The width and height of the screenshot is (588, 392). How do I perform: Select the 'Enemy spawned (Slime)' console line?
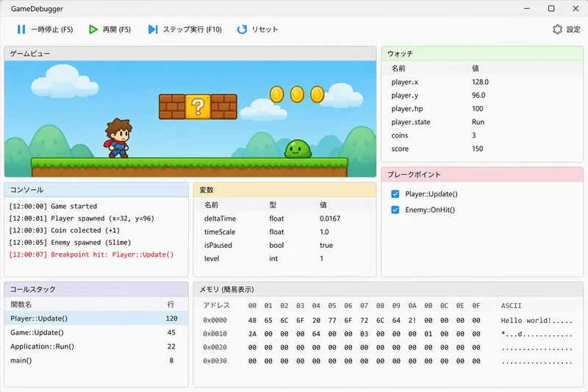click(70, 242)
